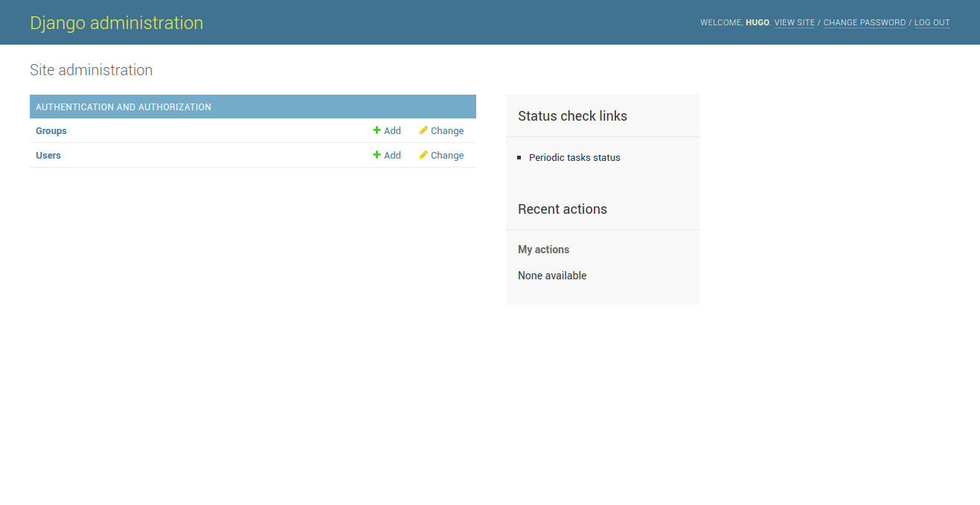Open the Groups admin list

point(51,130)
